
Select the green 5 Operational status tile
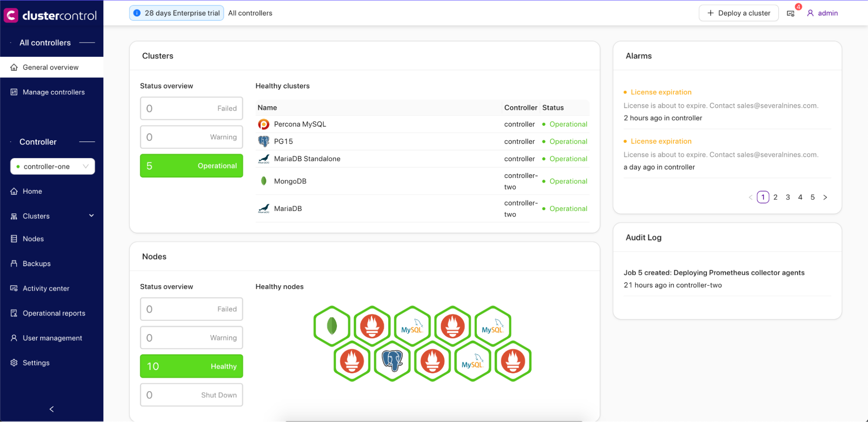(x=191, y=166)
